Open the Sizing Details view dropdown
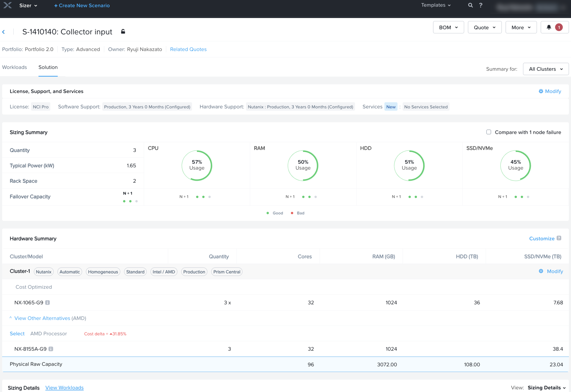The width and height of the screenshot is (571, 392). [x=547, y=388]
